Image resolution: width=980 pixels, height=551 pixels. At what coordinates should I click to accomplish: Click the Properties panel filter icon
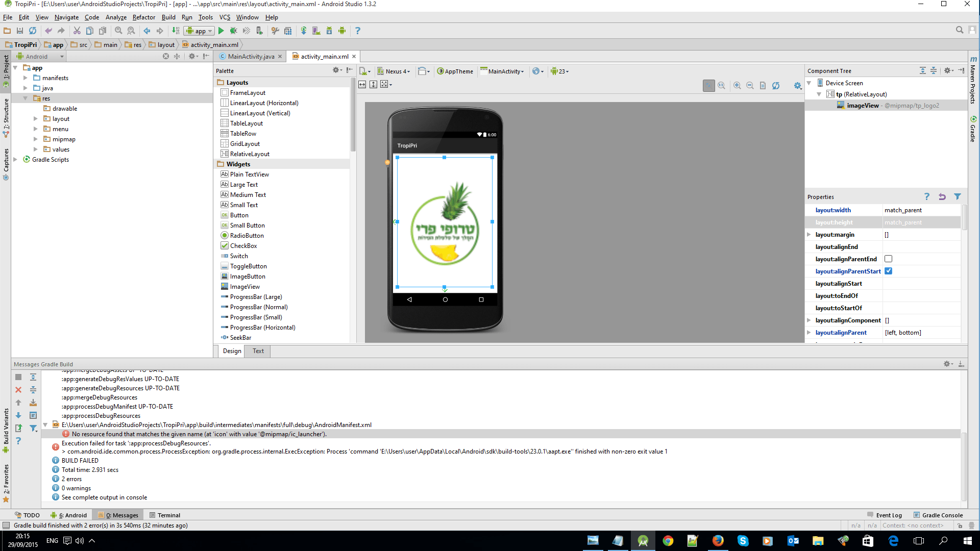point(958,196)
